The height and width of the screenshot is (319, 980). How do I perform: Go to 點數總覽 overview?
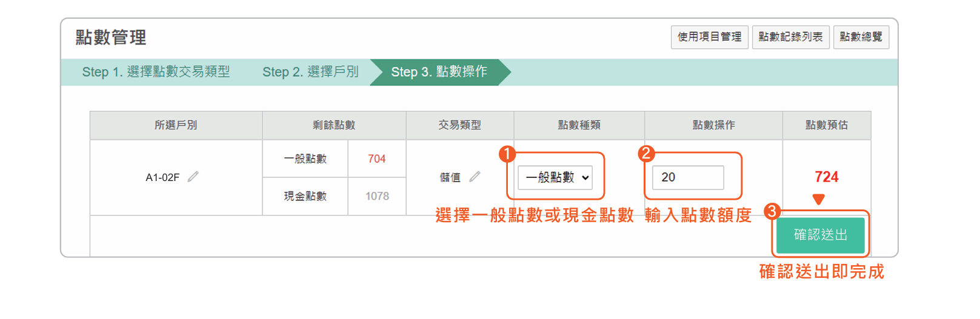[x=861, y=37]
